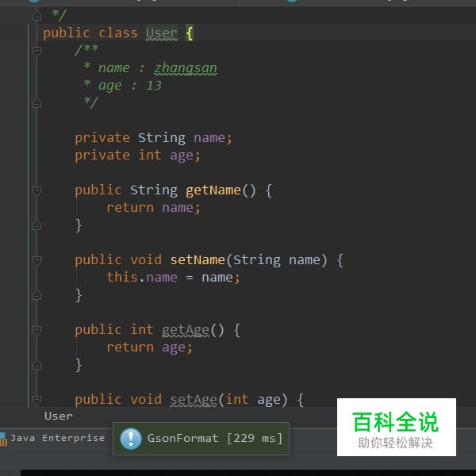This screenshot has width=476, height=476.
Task: Click fold end marker at top comment */
Action: pos(36,15)
